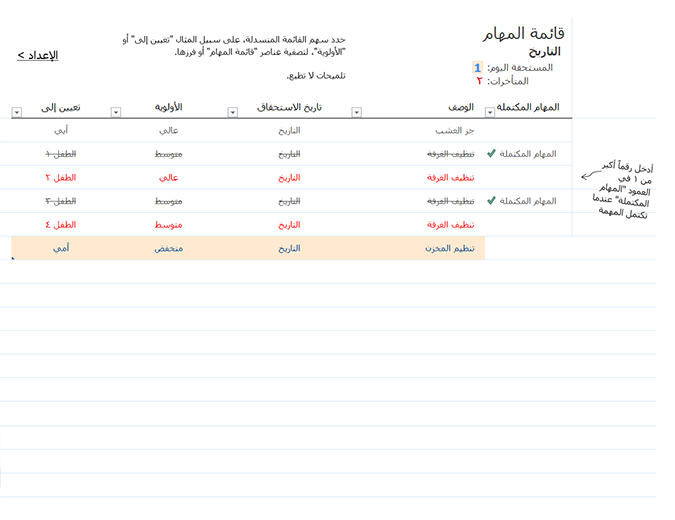Select the أبي assignee cell
This screenshot has width=675, height=520.
[61, 130]
